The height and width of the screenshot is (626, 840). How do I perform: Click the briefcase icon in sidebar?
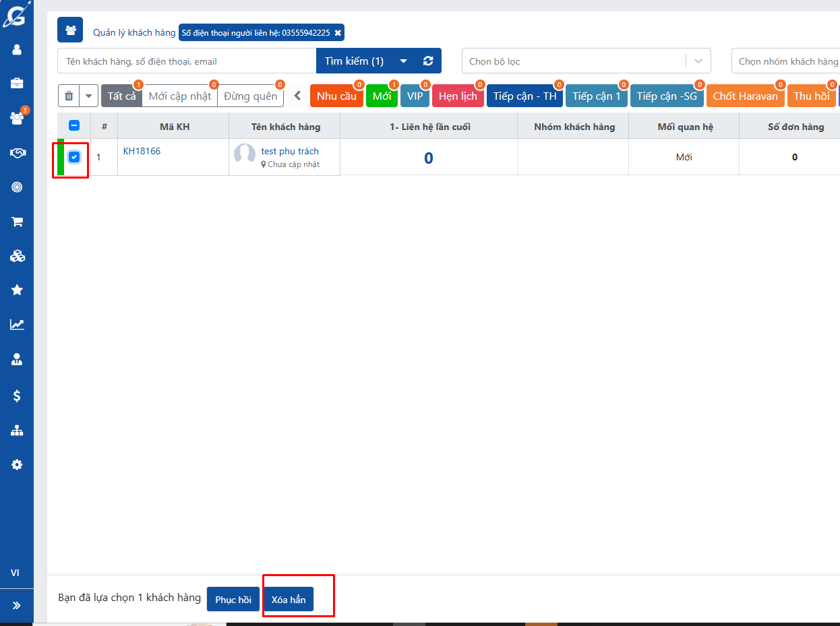(17, 84)
